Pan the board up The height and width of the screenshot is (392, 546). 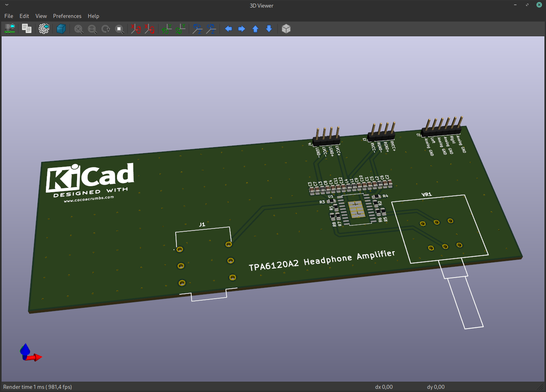255,29
